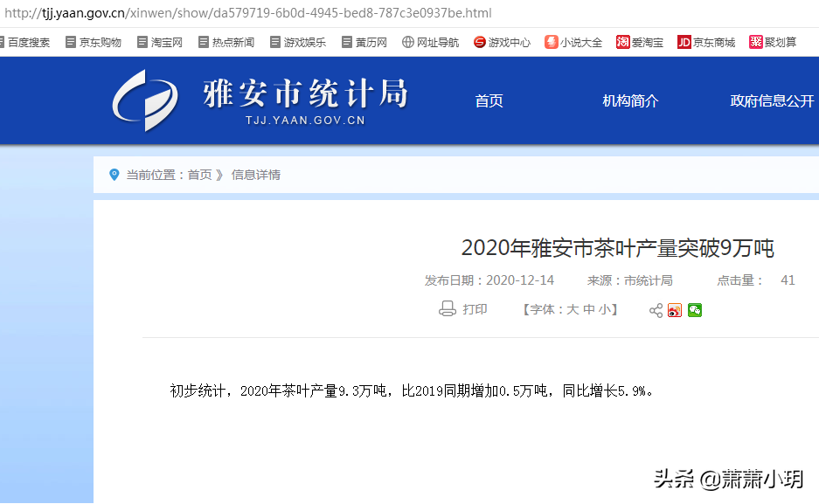Image resolution: width=819 pixels, height=504 pixels.
Task: Click the 点击量 count 41
Action: (788, 280)
